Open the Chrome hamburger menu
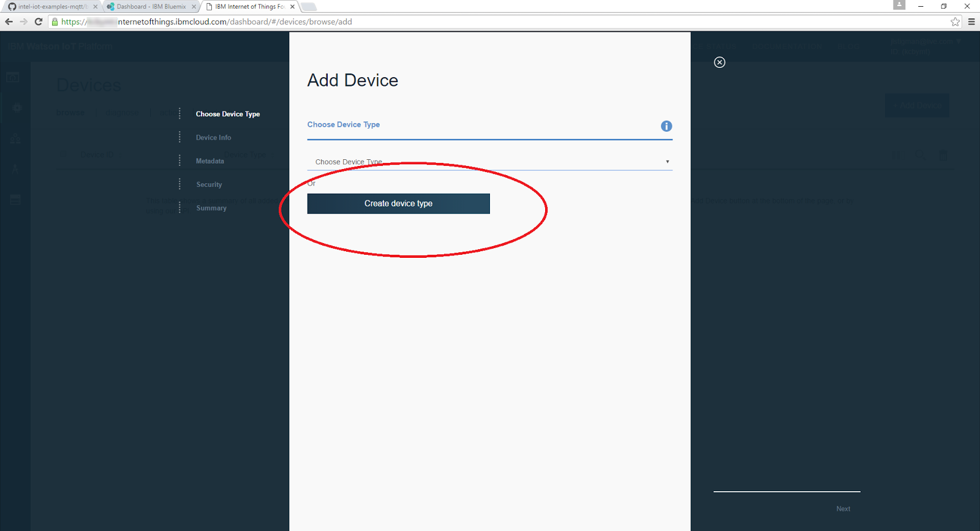This screenshot has height=531, width=980. (971, 21)
